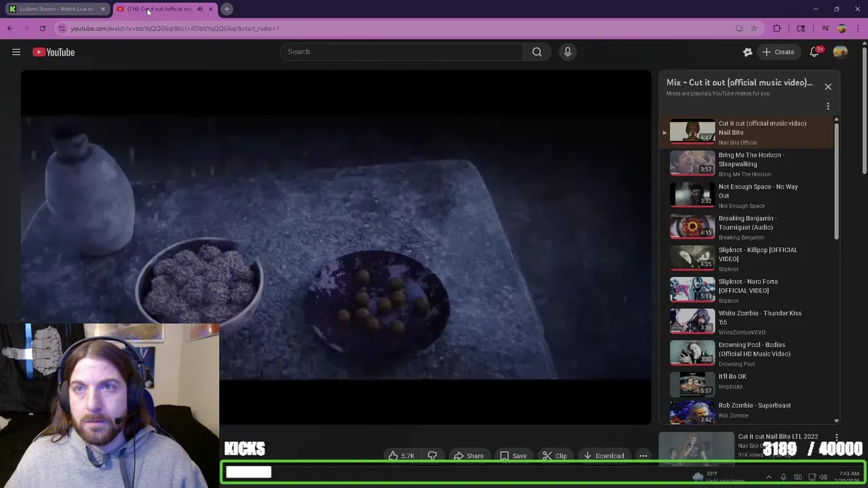Share the video
Viewport: 868px width, 488px height.
click(x=469, y=456)
